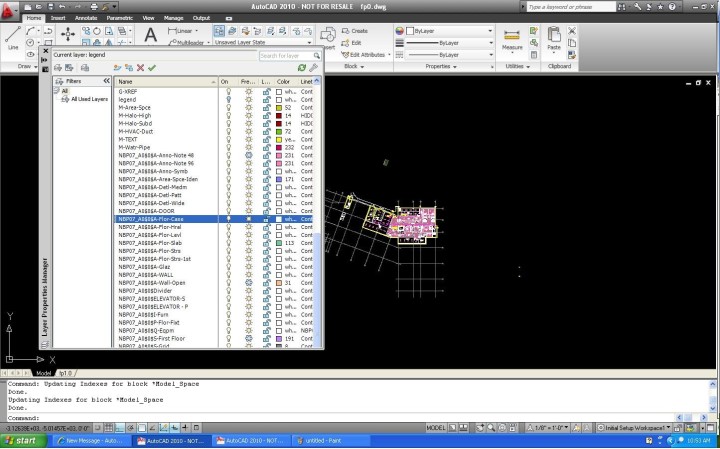Expand the Block panel

(x=354, y=67)
